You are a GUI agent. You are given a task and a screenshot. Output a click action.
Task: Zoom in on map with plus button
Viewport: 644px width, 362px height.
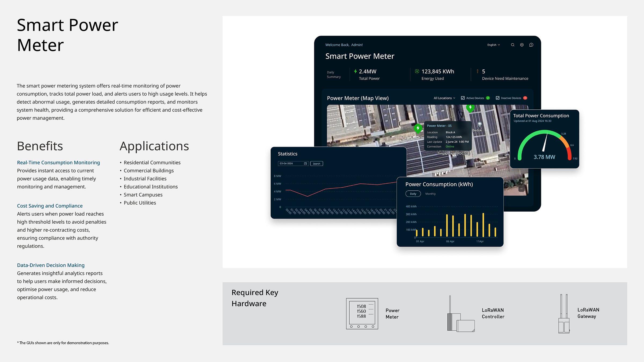tap(521, 183)
